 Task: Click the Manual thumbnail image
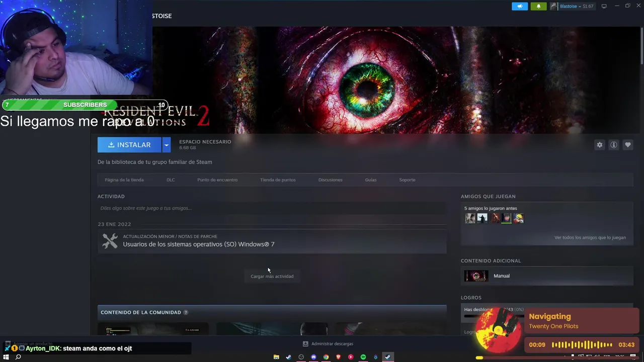(x=476, y=276)
